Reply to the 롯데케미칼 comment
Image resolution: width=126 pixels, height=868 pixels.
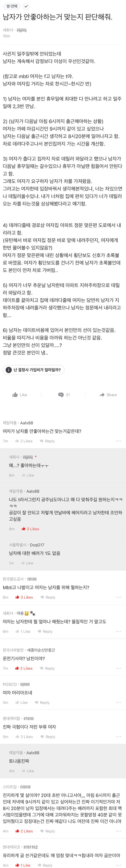coord(47,737)
